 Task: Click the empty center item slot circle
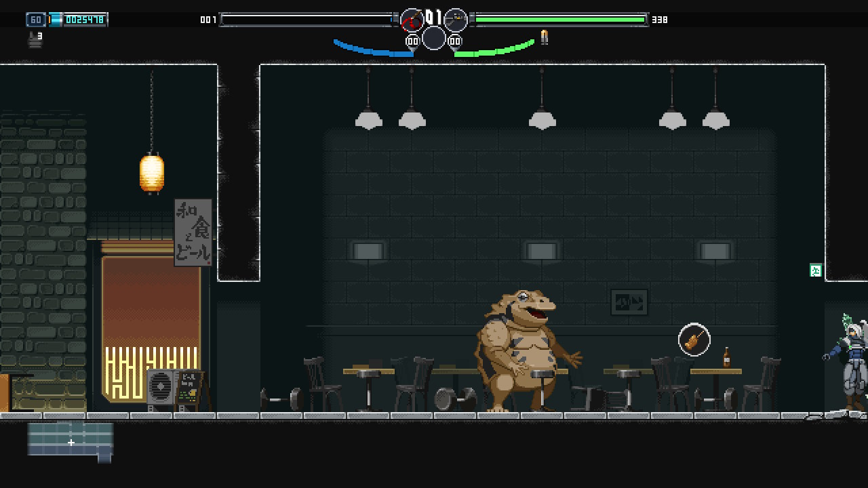pyautogui.click(x=434, y=38)
